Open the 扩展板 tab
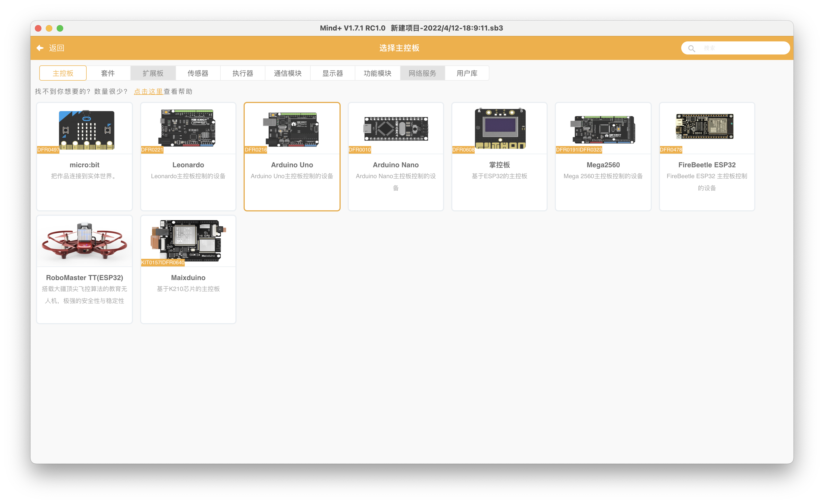Viewport: 824px width, 504px height. 153,73
